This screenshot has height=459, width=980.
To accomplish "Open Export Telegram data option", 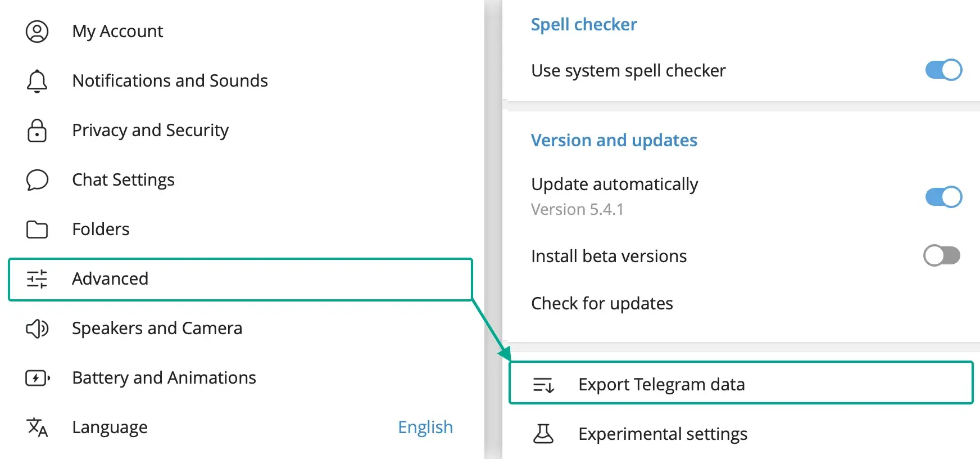I will (x=661, y=385).
